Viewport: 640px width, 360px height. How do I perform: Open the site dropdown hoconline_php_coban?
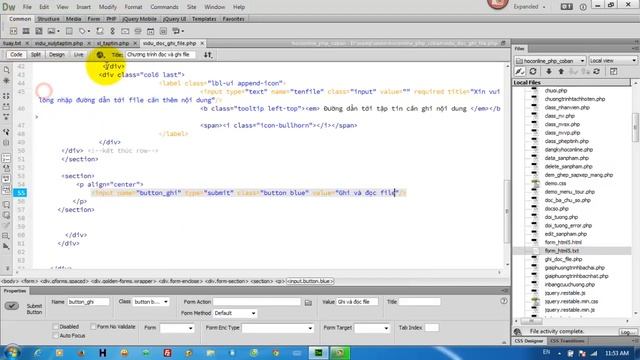[x=550, y=60]
